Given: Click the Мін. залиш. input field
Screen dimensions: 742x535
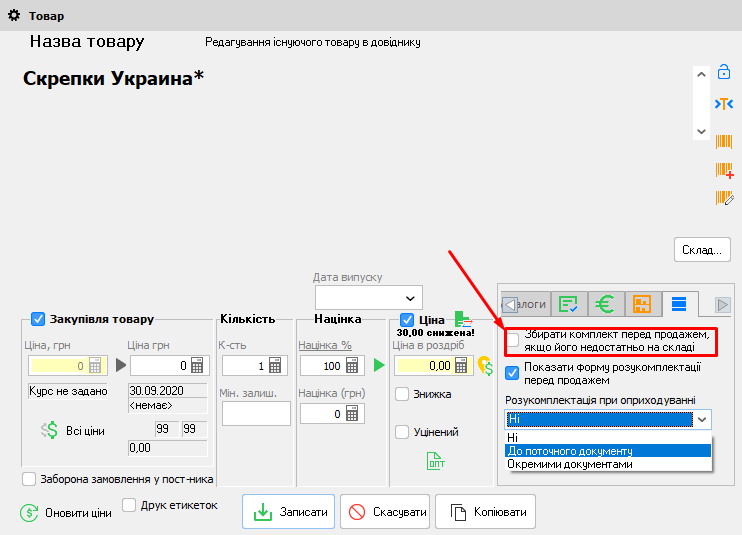Looking at the screenshot, I should click(255, 413).
